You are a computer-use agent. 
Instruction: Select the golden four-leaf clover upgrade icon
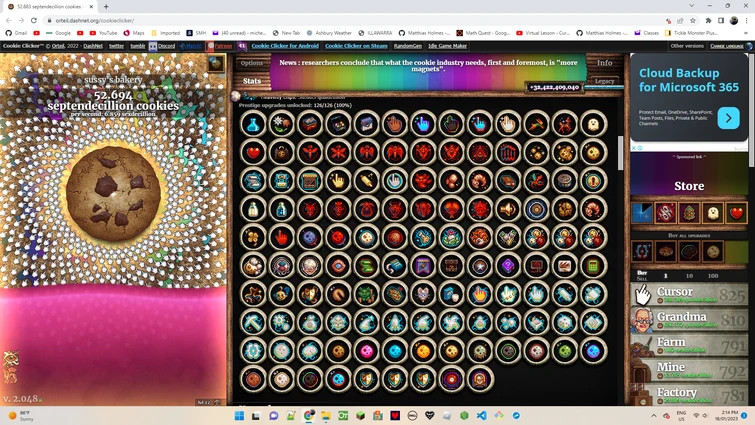tap(253, 238)
